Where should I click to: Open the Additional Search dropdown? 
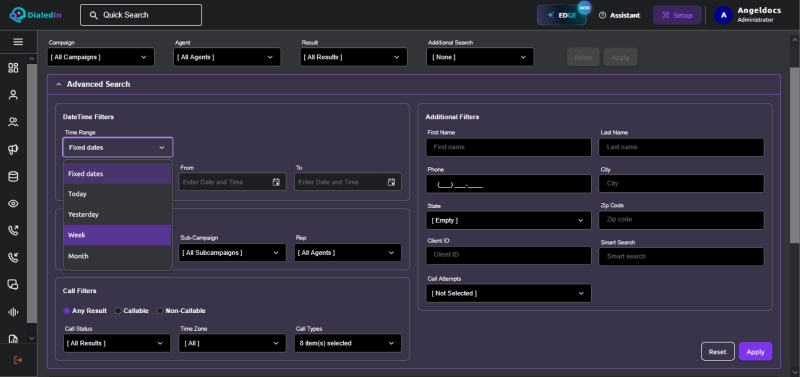click(x=480, y=57)
